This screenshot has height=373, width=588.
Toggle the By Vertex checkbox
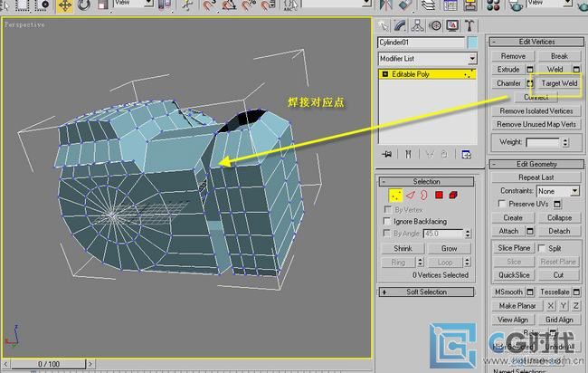tap(387, 209)
